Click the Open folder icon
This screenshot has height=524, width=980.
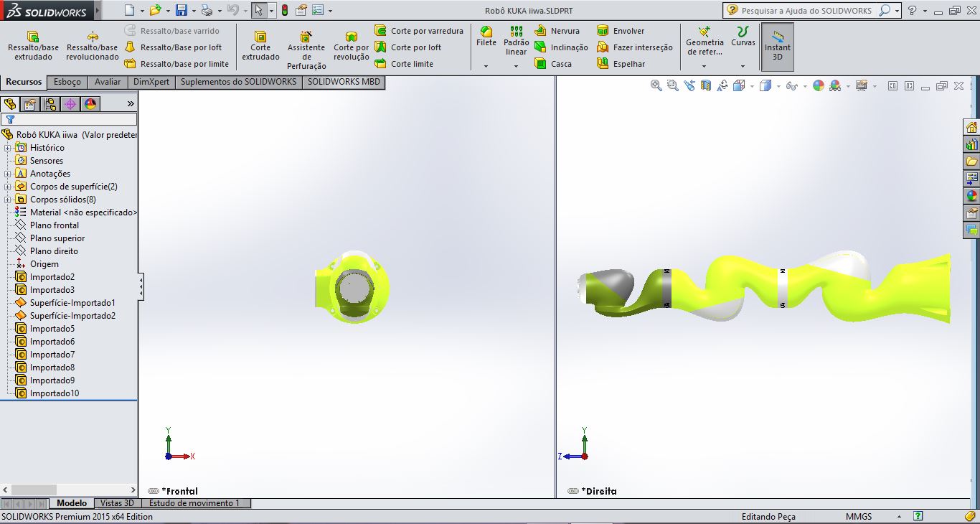[x=155, y=11]
